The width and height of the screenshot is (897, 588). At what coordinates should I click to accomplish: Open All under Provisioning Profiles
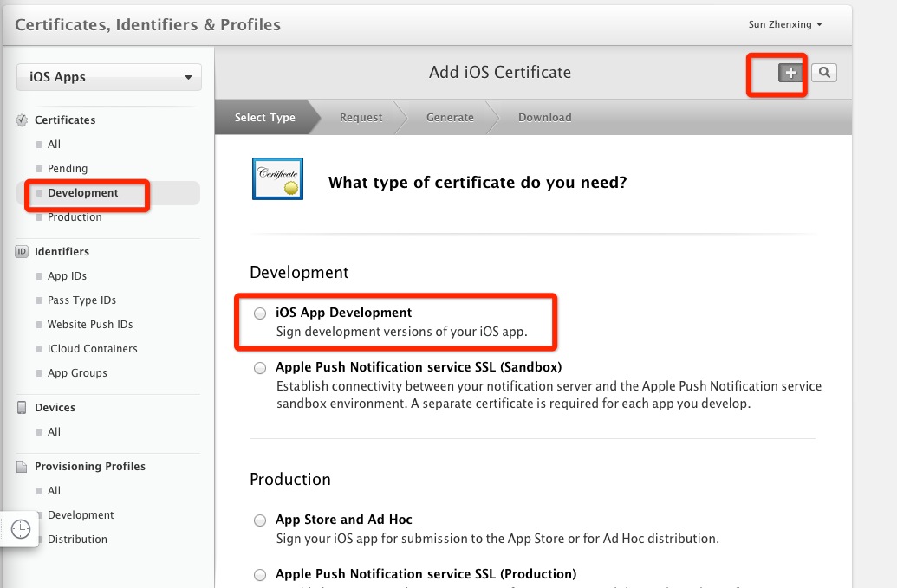54,491
